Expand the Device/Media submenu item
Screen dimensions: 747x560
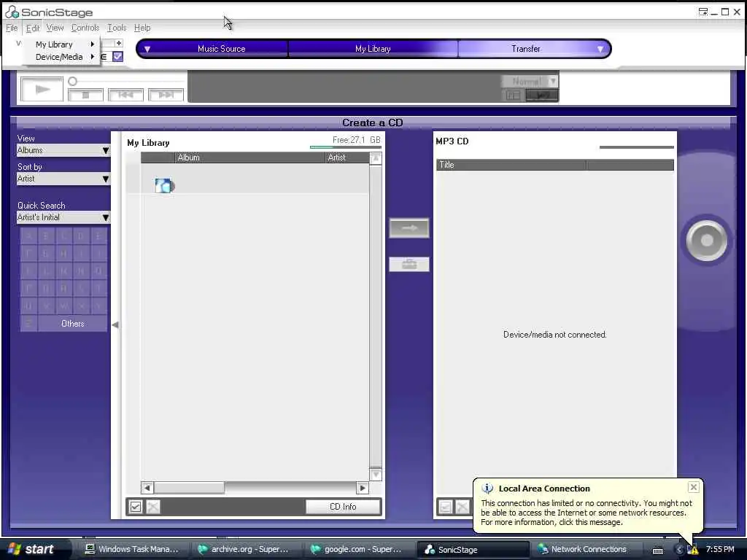[63, 57]
